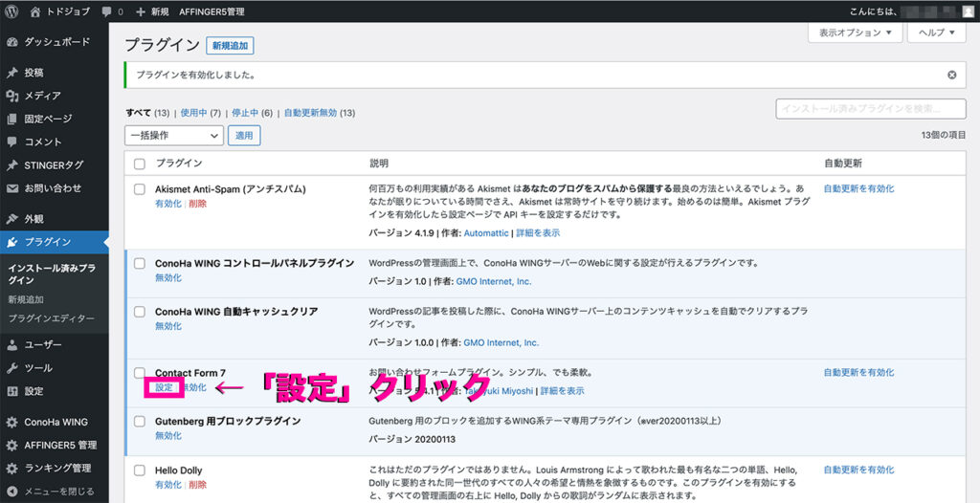980x503 pixels.
Task: Click the お問い合わせ envelope icon
Action: coord(11,188)
